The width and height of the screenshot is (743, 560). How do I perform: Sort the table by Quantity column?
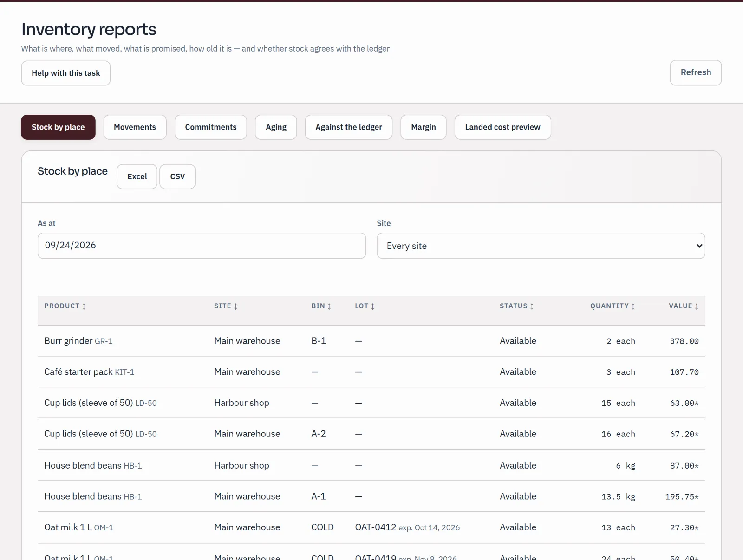[613, 306]
